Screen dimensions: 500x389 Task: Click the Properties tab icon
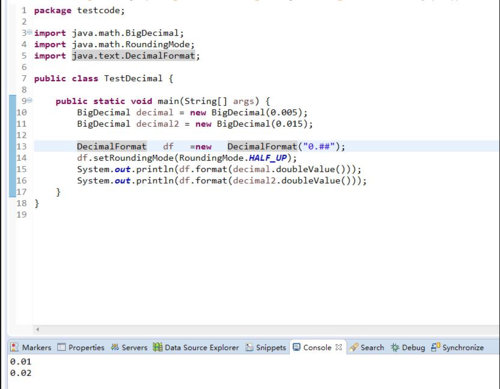(61, 347)
